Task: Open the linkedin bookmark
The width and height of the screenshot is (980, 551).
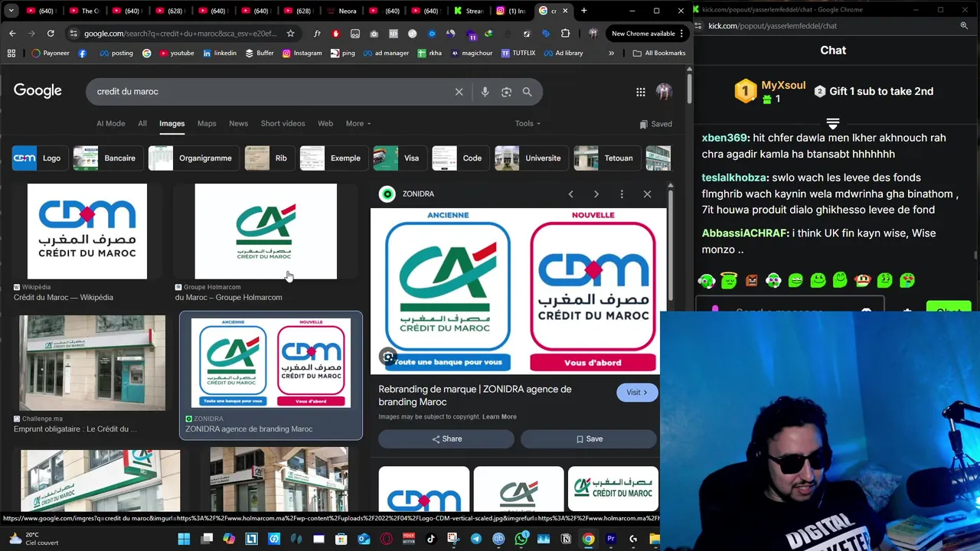Action: (x=219, y=53)
